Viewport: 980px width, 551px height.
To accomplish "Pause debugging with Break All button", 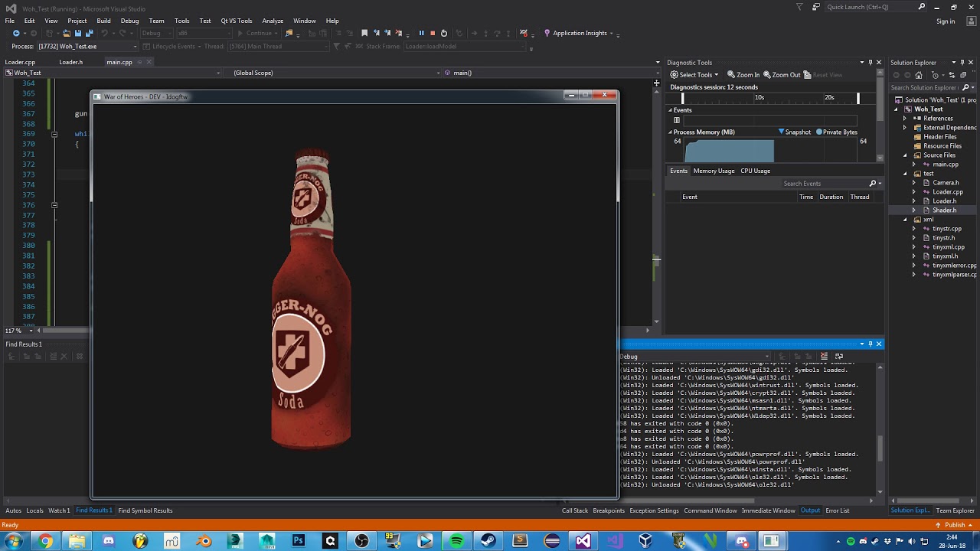I will 421,33.
